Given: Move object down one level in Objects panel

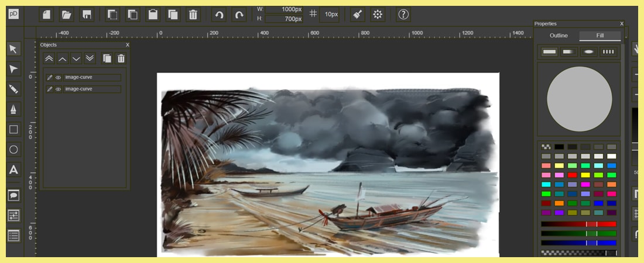Looking at the screenshot, I should tap(76, 58).
